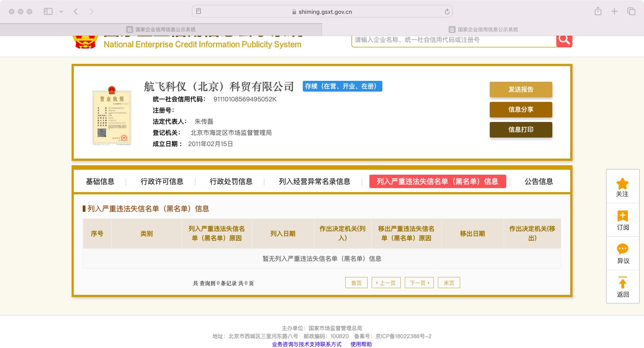This screenshot has height=348, width=644.
Task: Open the 公告信息 tab
Action: pos(539,181)
